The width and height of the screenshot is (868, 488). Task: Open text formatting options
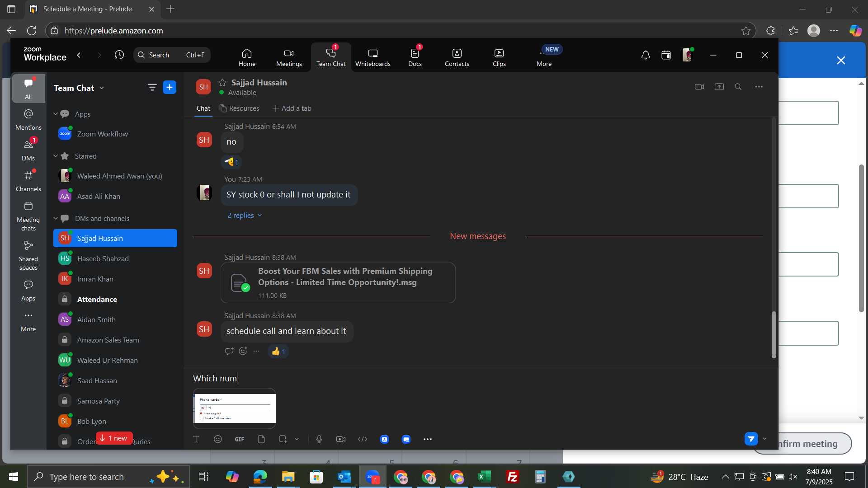196,439
